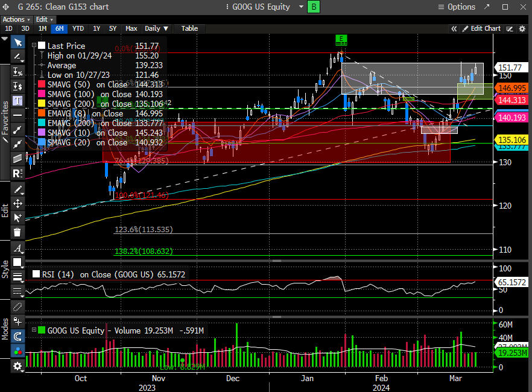Select the 5Y range tab

pos(113,29)
